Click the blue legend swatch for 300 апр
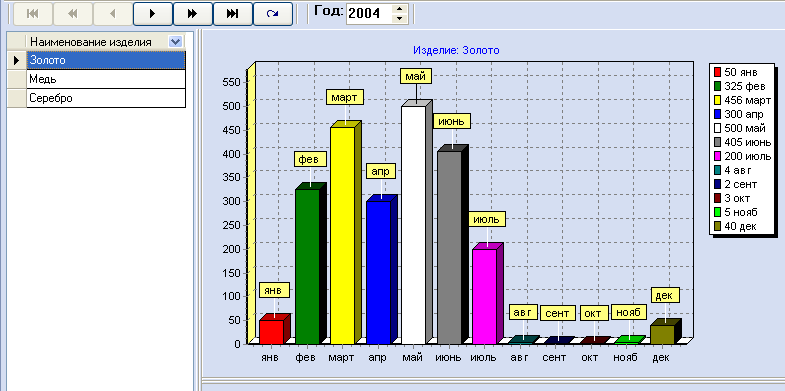 (717, 114)
